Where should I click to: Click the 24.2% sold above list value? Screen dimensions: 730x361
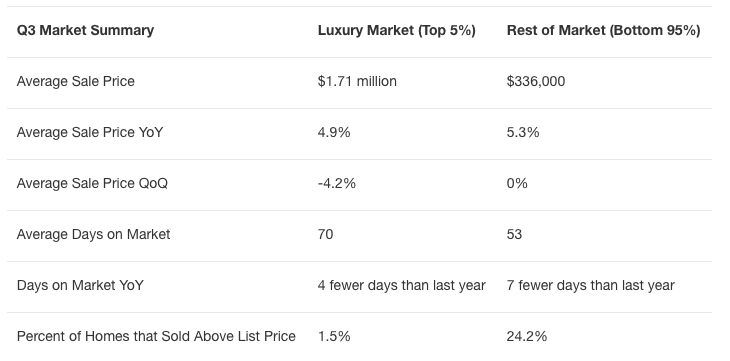pyautogui.click(x=527, y=336)
